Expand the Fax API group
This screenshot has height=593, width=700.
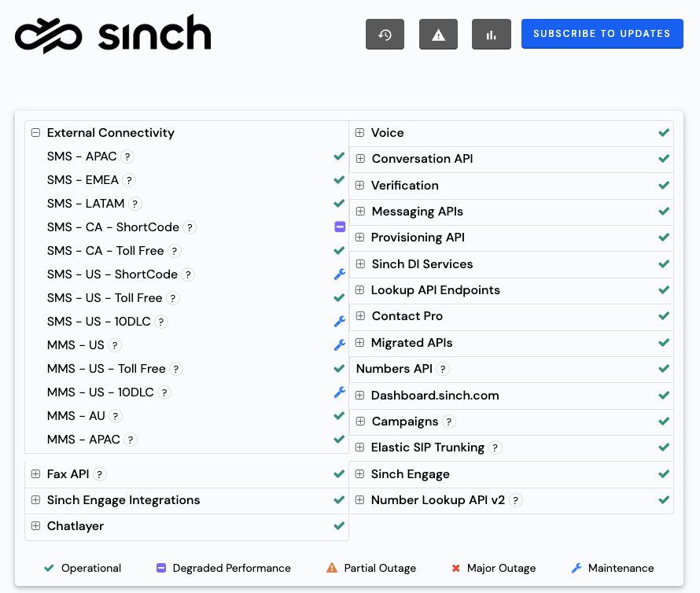tap(35, 473)
